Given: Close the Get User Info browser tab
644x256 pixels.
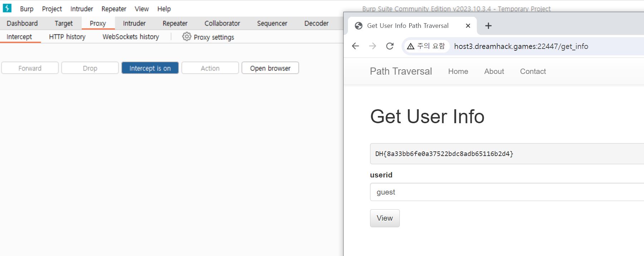Looking at the screenshot, I should coord(468,26).
